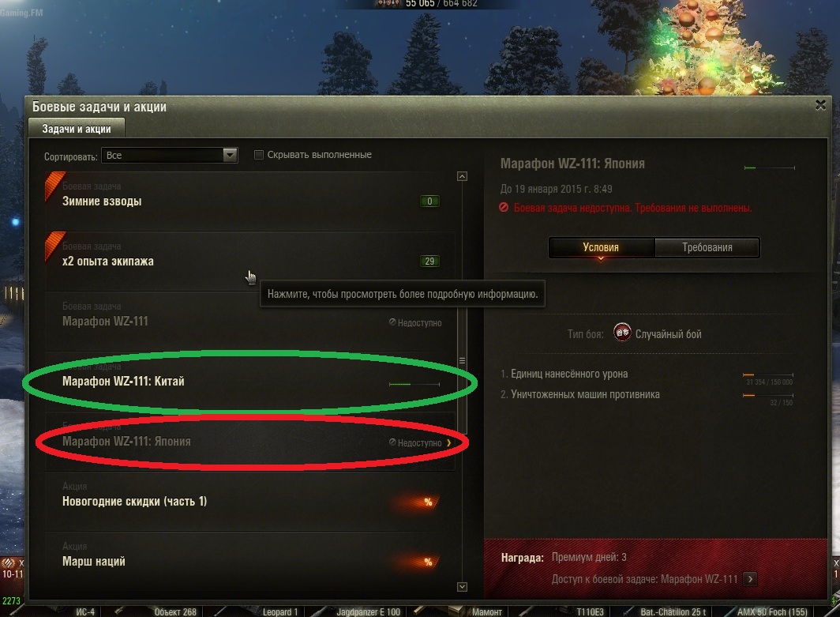Click the counter badge 29 on х2 опыта экипажа

coord(429,261)
